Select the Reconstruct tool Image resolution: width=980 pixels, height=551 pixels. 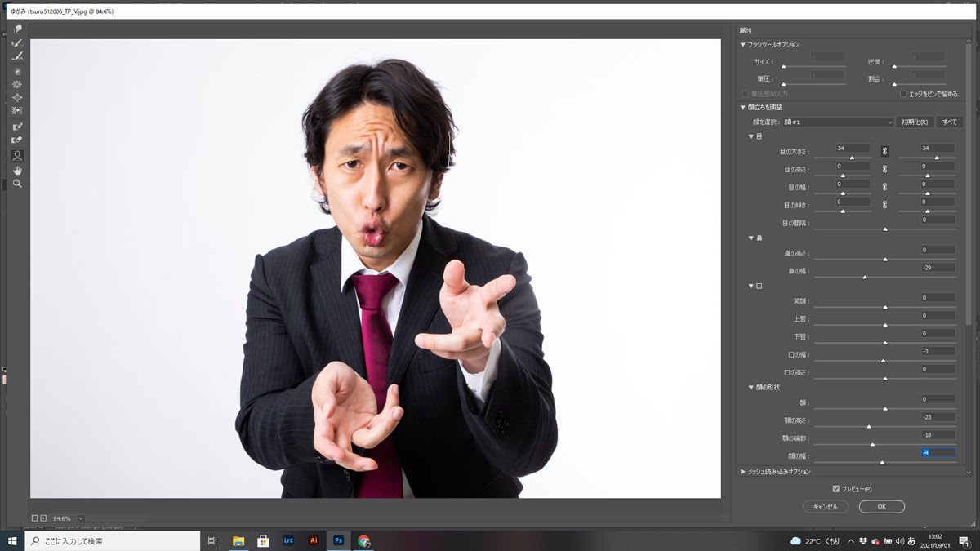tap(18, 42)
